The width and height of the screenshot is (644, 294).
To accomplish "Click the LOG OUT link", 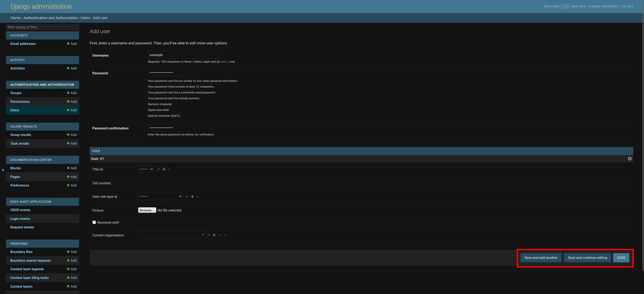I will pos(627,7).
